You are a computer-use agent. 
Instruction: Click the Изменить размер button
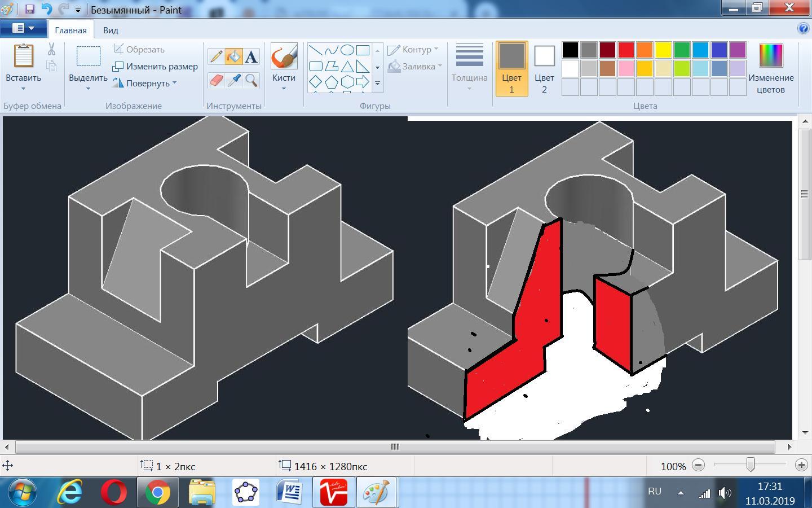pyautogui.click(x=156, y=66)
